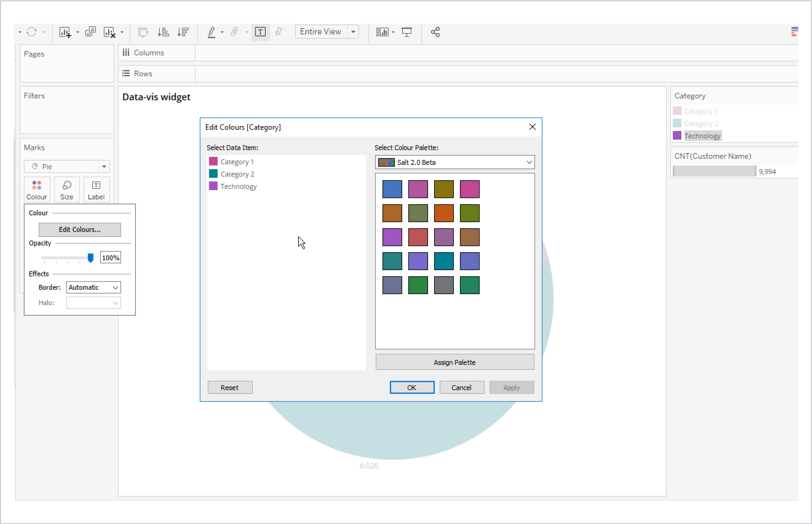Click Assign Palette button
This screenshot has width=812, height=524.
(x=454, y=362)
